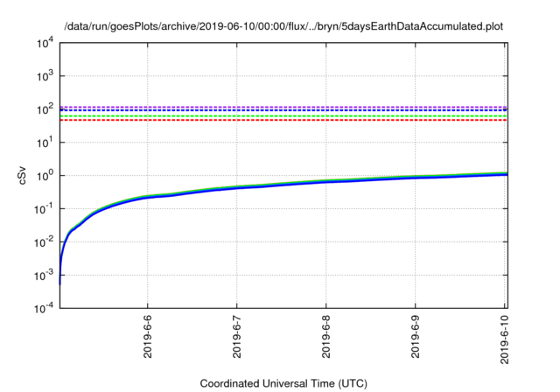This screenshot has width=560, height=392.
Task: Click the '2019-6-7' x-axis tick label
Action: [x=237, y=336]
